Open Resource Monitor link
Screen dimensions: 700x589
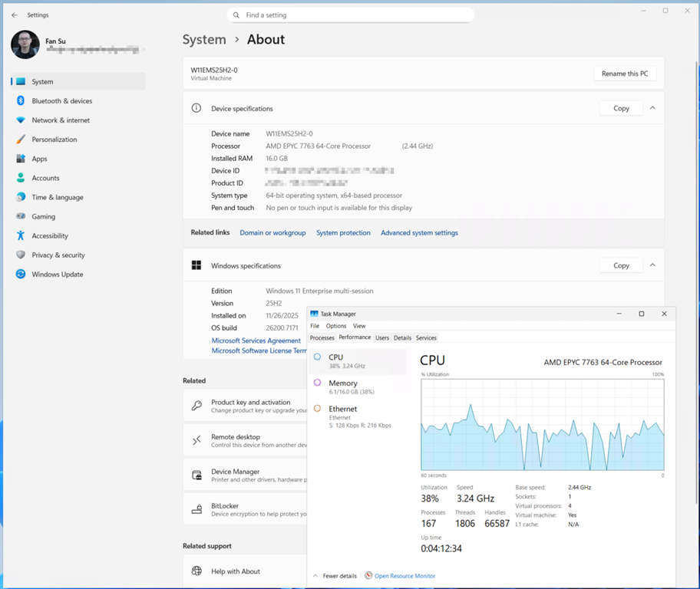pos(404,576)
